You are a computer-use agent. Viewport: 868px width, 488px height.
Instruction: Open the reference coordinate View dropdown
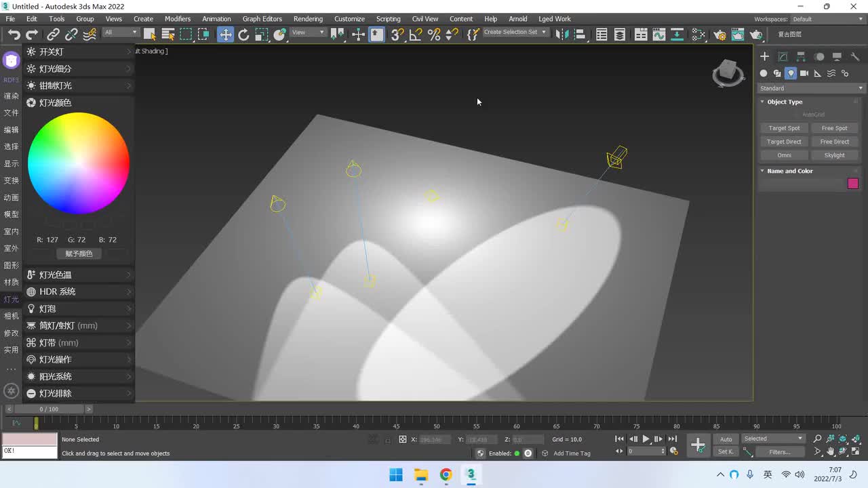click(309, 33)
